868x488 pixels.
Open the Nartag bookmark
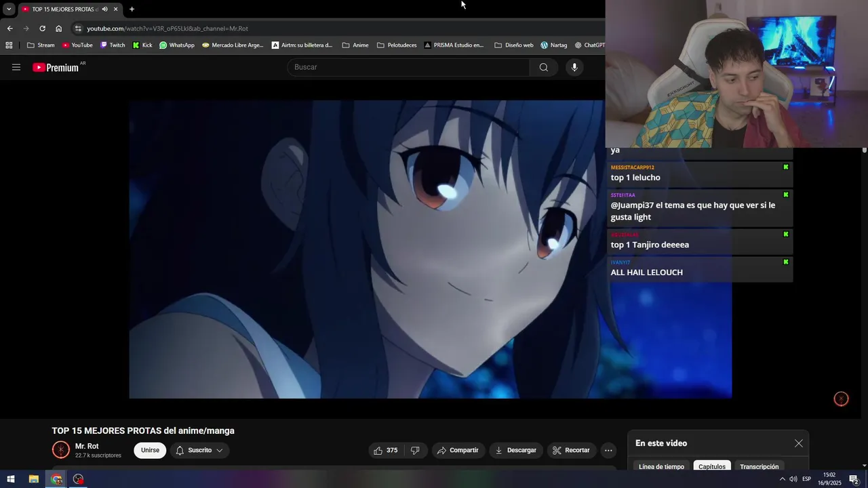click(554, 45)
